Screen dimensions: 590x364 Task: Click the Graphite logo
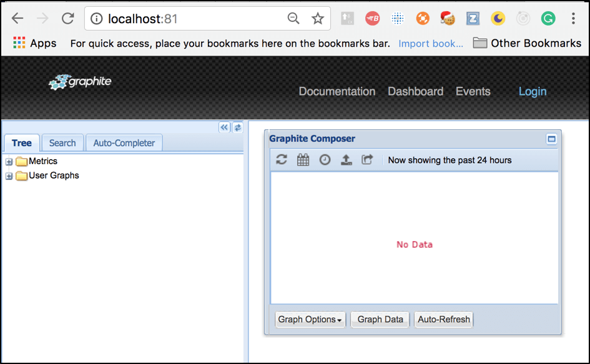(x=80, y=82)
